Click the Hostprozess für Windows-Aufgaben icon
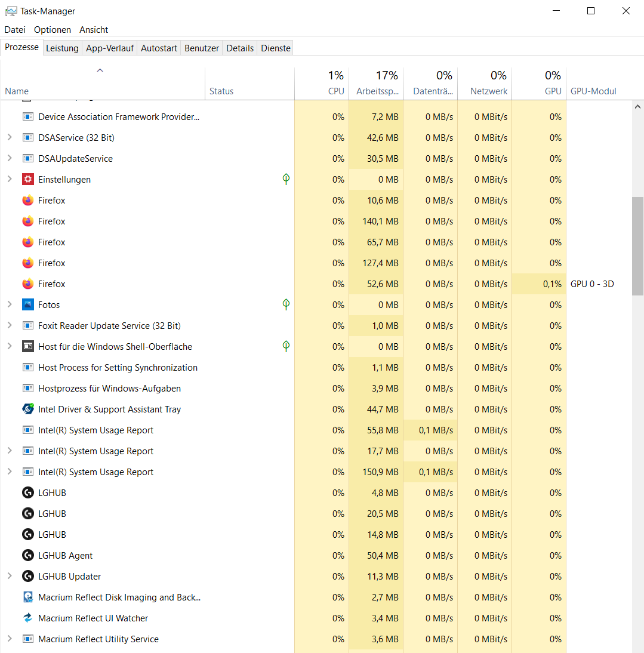Viewport: 644px width, 653px height. 28,388
